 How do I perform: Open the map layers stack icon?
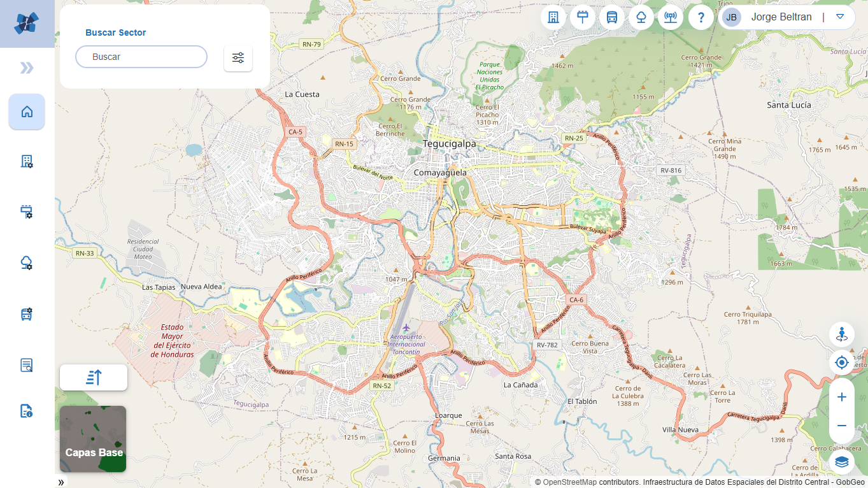841,461
